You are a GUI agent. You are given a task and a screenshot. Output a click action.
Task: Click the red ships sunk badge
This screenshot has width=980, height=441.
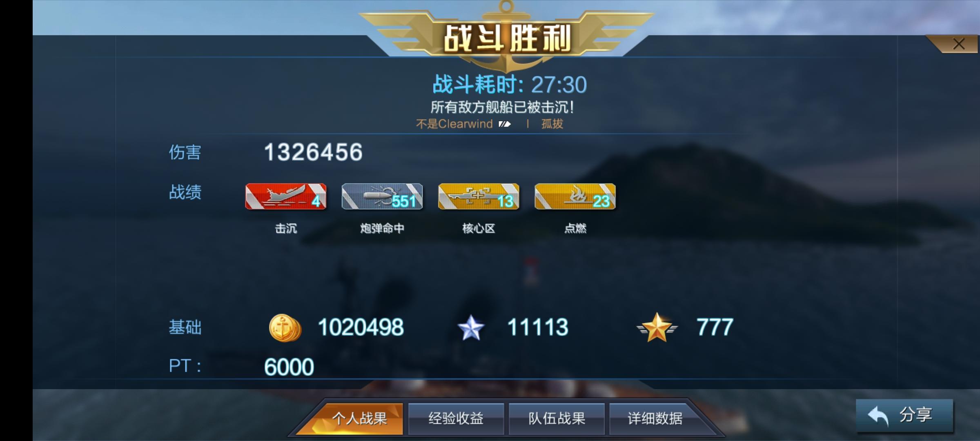[286, 196]
